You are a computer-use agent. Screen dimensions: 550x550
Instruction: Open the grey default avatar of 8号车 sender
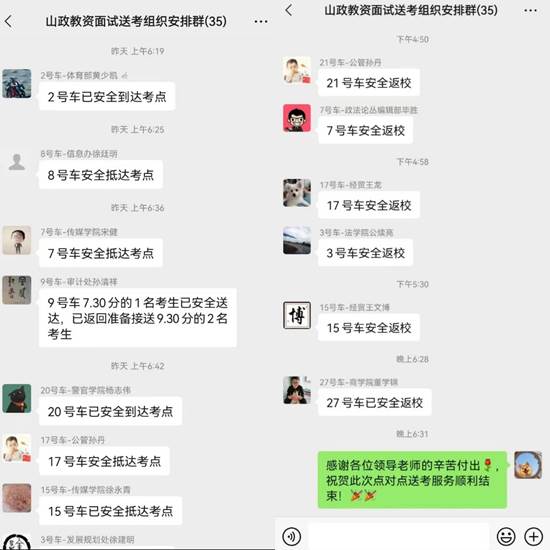pyautogui.click(x=17, y=162)
